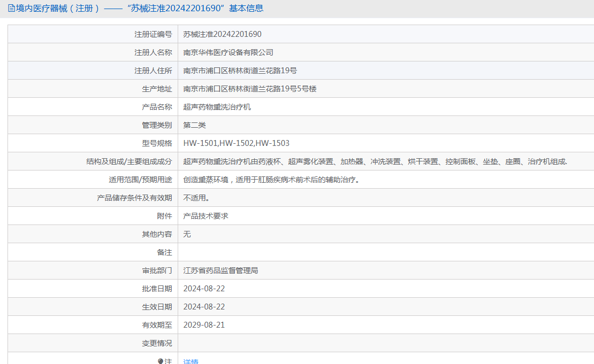
Task: Click the 生效日期 label
Action: [157, 306]
